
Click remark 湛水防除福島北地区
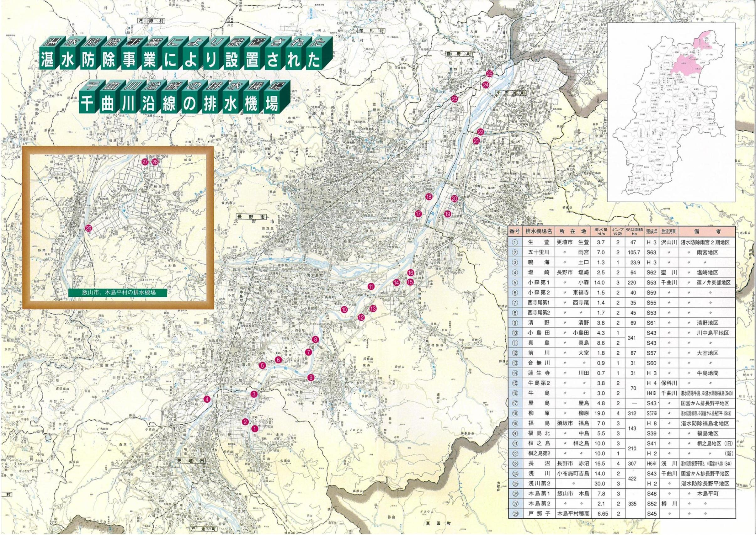(x=705, y=424)
